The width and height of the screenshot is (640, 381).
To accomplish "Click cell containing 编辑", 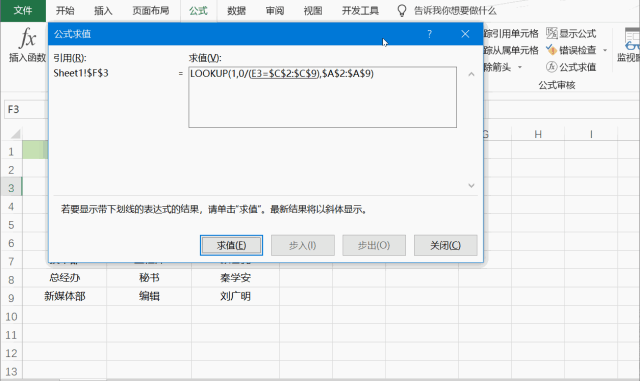I will point(149,296).
